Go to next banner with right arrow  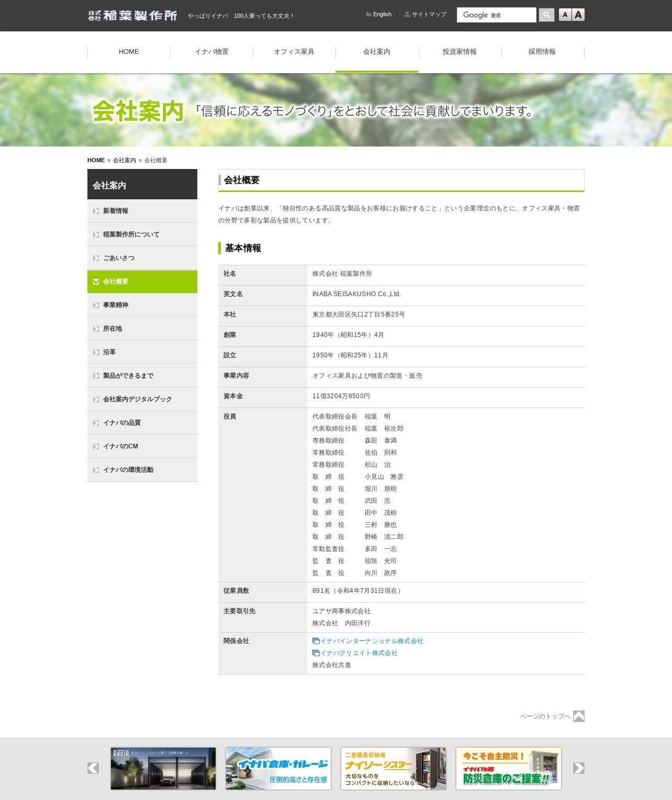(x=579, y=768)
